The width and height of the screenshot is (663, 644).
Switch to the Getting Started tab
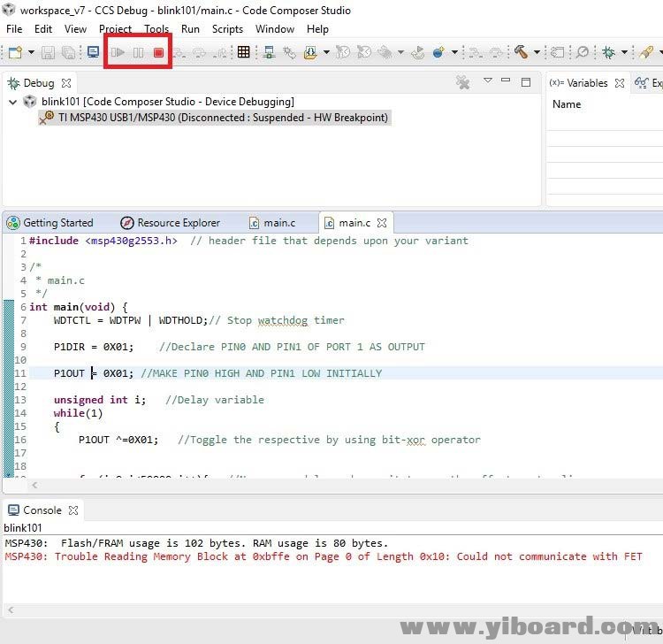click(x=57, y=223)
